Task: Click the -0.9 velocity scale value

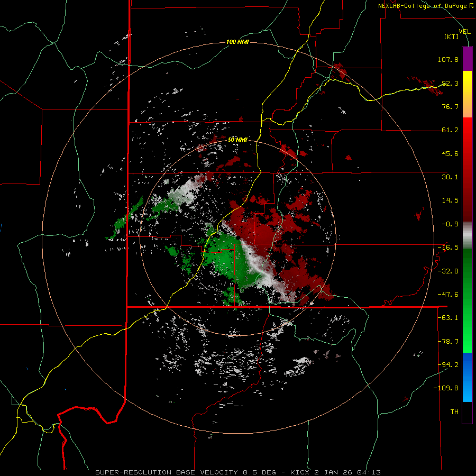Action: pos(450,224)
